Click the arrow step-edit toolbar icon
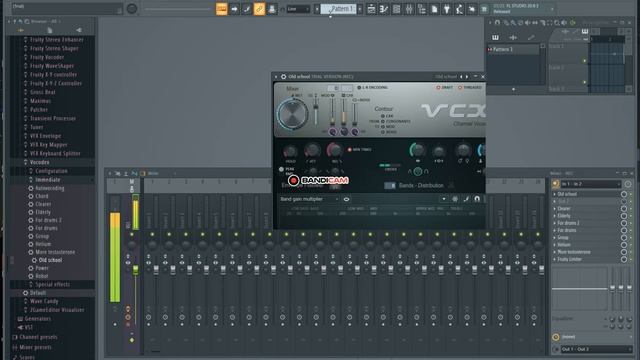Image resolution: width=640 pixels, height=360 pixels. click(234, 9)
